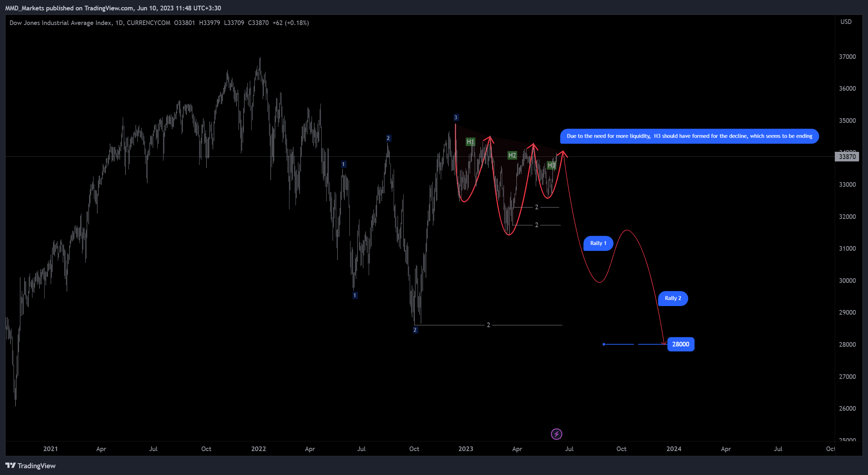Viewport: 868px width, 475px height.
Task: Click the 2023 label on time axis
Action: coord(466,449)
